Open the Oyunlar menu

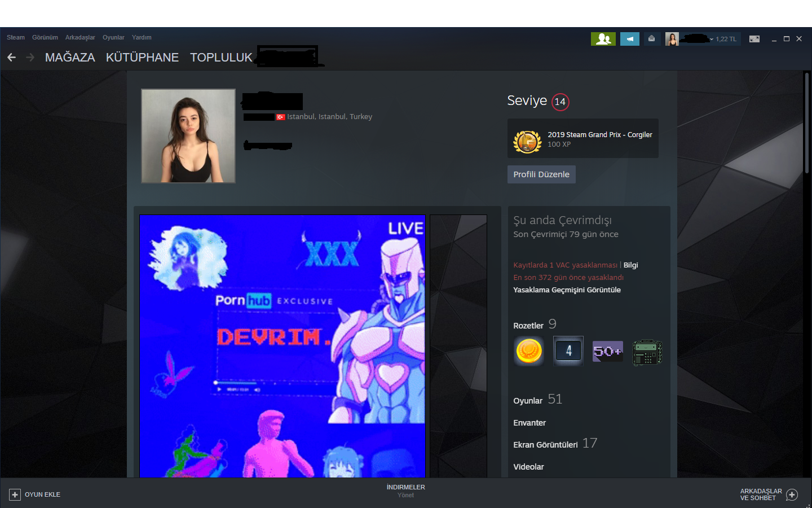[x=113, y=37]
